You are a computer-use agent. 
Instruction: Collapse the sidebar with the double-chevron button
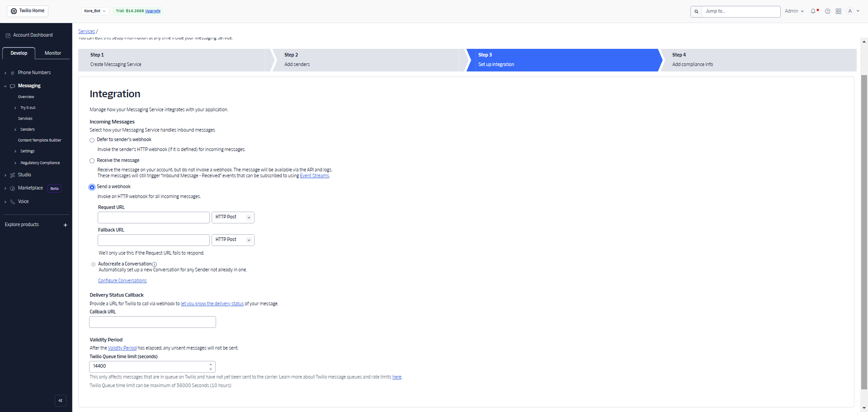(61, 401)
